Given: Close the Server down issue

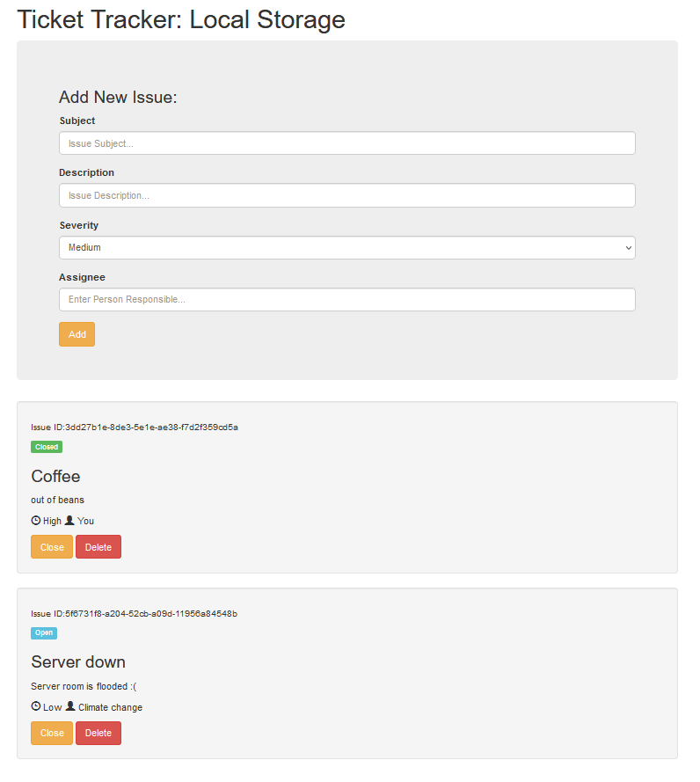Looking at the screenshot, I should click(x=51, y=733).
